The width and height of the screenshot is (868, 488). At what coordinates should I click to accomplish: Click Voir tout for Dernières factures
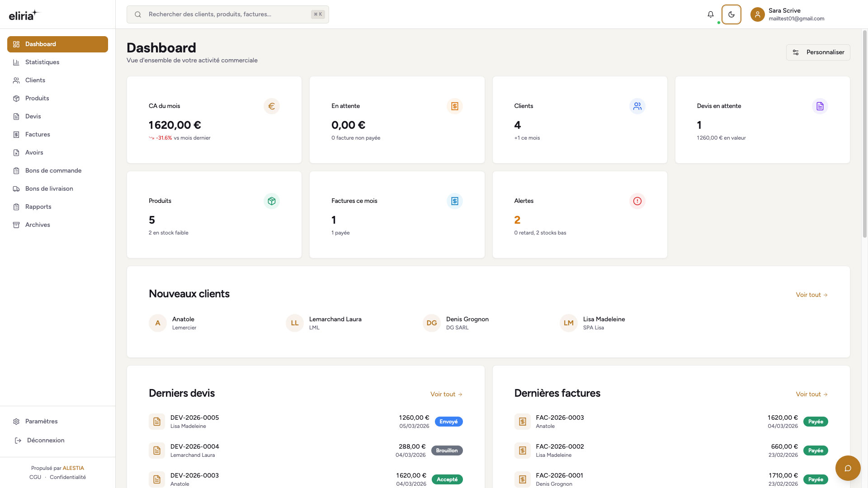[811, 394]
